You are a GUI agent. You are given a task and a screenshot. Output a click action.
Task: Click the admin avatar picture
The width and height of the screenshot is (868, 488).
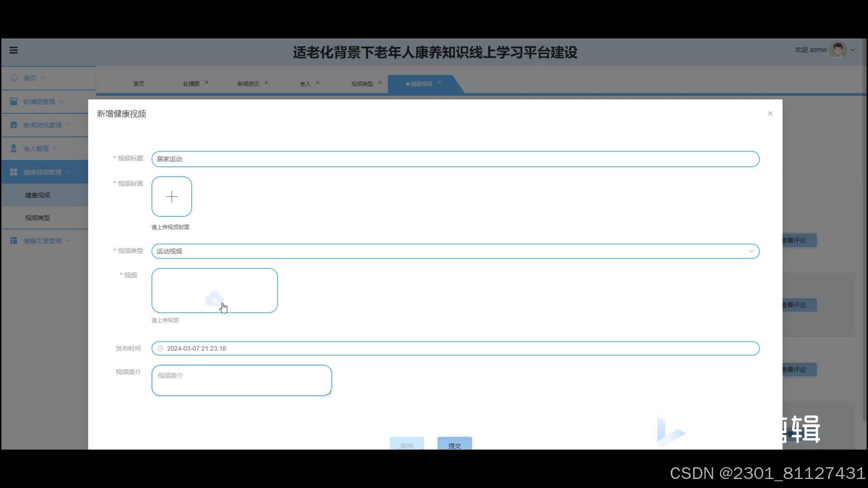(838, 50)
